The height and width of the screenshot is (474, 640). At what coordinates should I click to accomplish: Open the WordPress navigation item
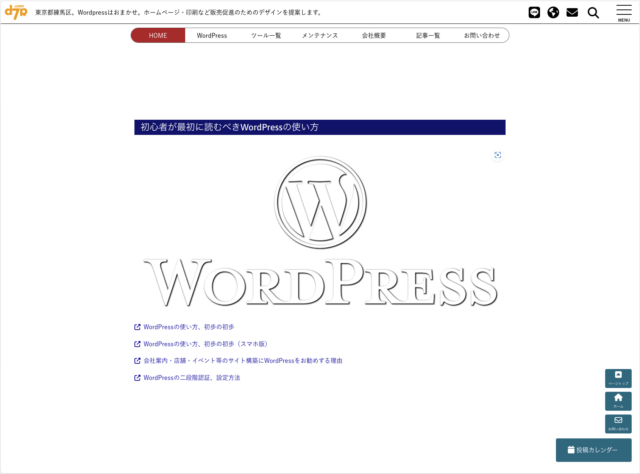(212, 36)
